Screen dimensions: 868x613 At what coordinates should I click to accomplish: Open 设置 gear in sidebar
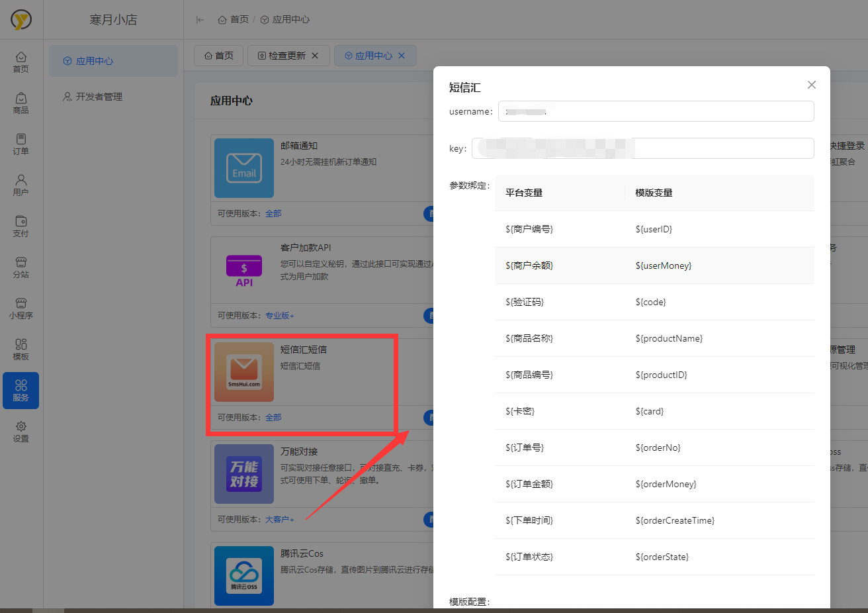coord(21,432)
